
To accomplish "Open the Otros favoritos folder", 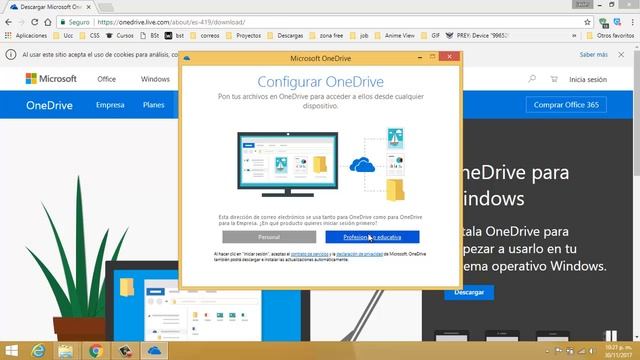I will [x=610, y=36].
